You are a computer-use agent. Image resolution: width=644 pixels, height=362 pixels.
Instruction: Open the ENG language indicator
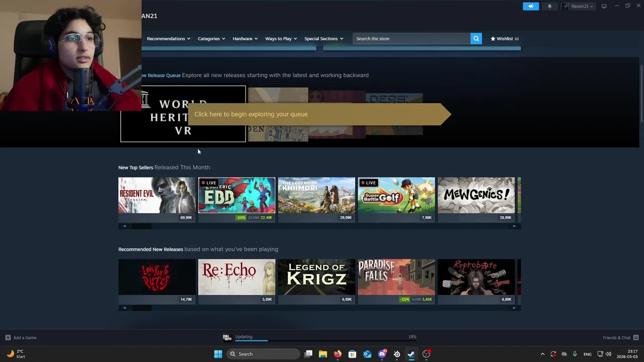coord(587,354)
